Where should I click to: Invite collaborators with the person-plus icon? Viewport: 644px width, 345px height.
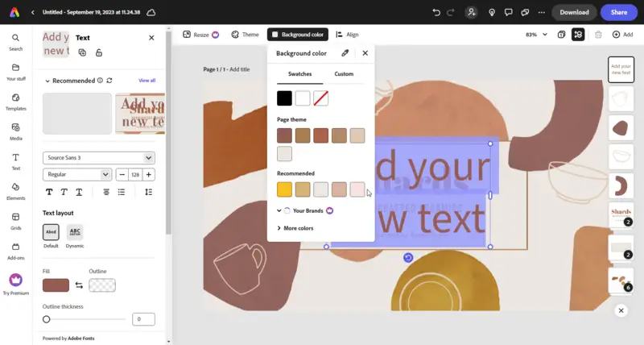472,12
